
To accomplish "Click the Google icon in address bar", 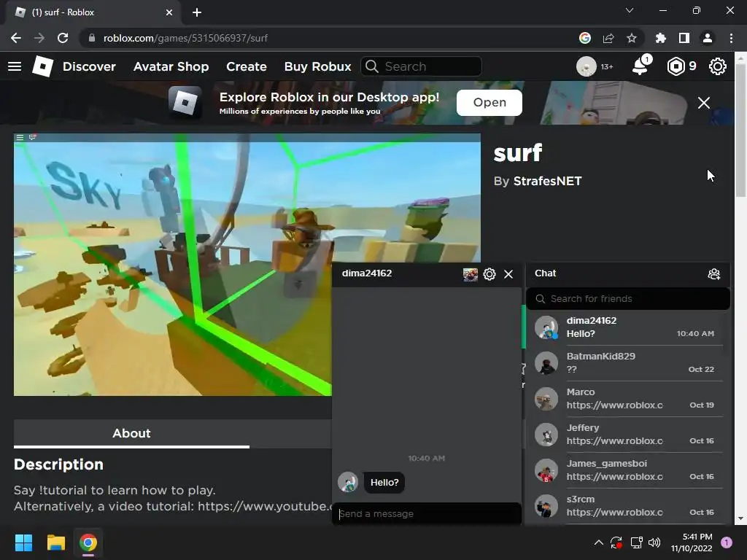I will coord(585,38).
